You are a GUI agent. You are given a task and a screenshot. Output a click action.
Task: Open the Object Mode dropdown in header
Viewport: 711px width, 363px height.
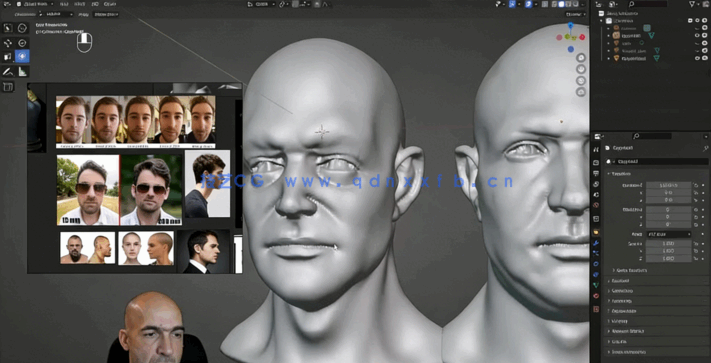pos(35,4)
